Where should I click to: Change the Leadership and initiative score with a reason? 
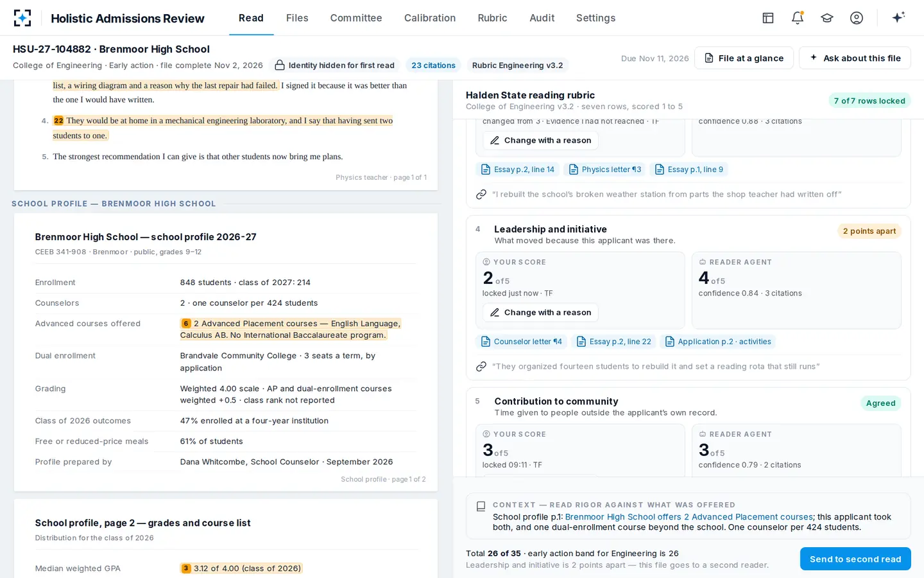pyautogui.click(x=540, y=312)
